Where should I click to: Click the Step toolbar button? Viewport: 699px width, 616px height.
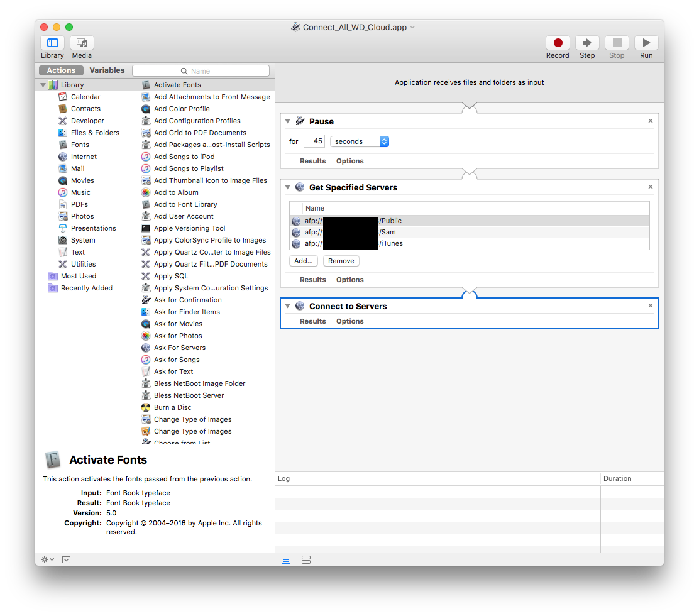point(587,43)
